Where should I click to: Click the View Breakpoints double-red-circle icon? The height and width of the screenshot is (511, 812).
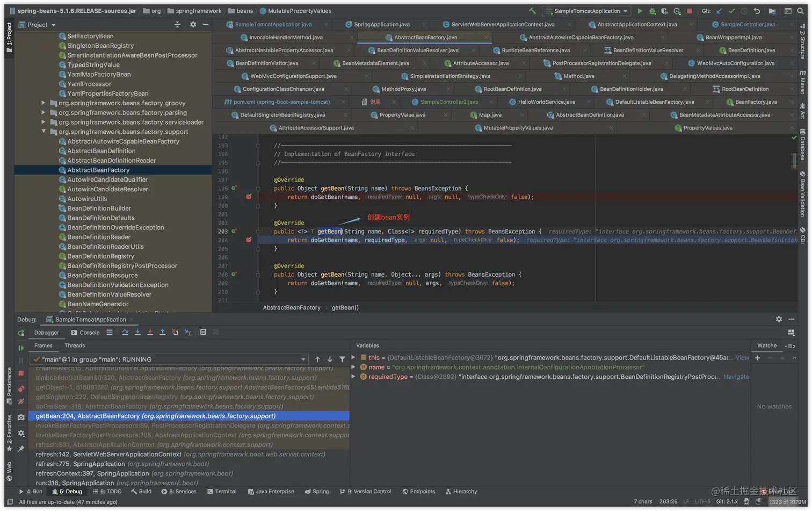pyautogui.click(x=21, y=388)
